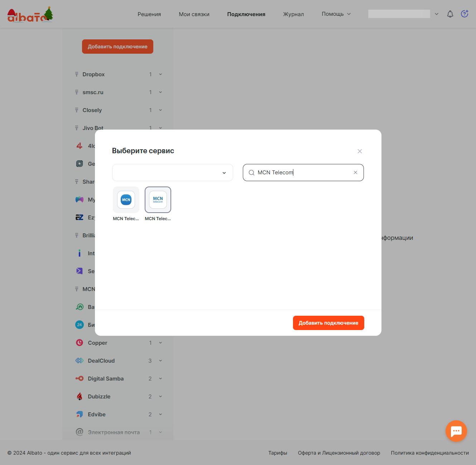Expand the Помощь dropdown menu
This screenshot has width=476, height=465.
click(x=336, y=14)
